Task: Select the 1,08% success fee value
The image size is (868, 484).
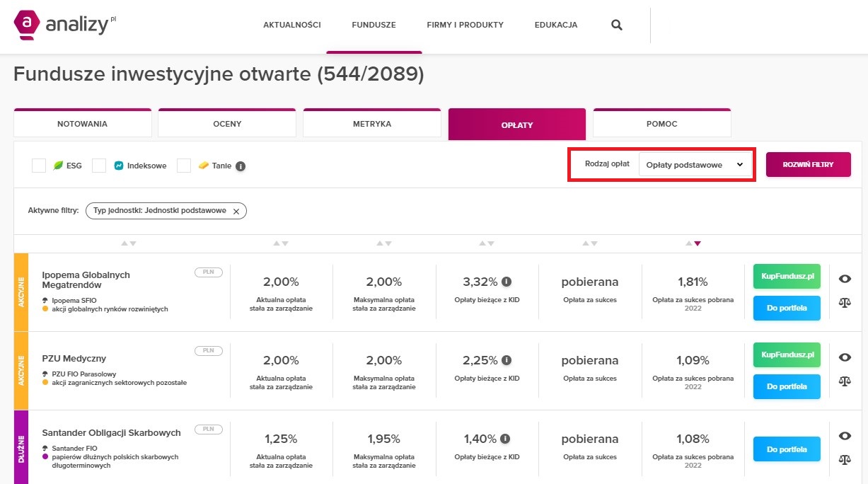Action: [693, 439]
